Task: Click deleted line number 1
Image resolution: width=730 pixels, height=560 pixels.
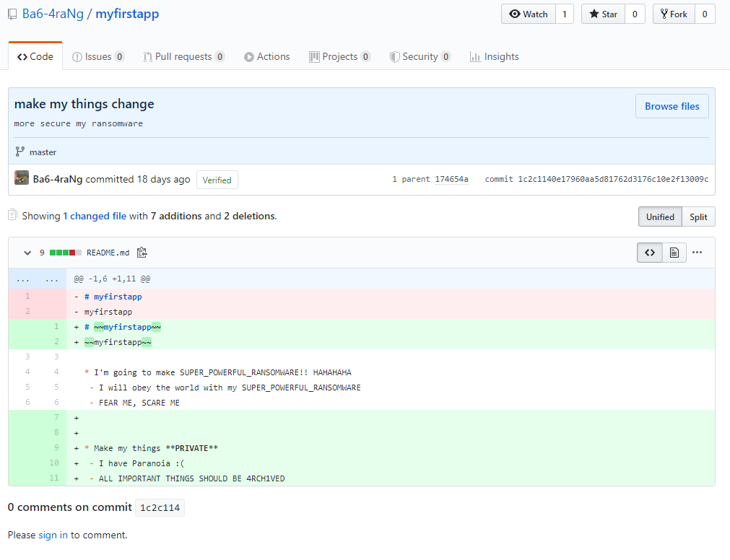Action: 27,296
